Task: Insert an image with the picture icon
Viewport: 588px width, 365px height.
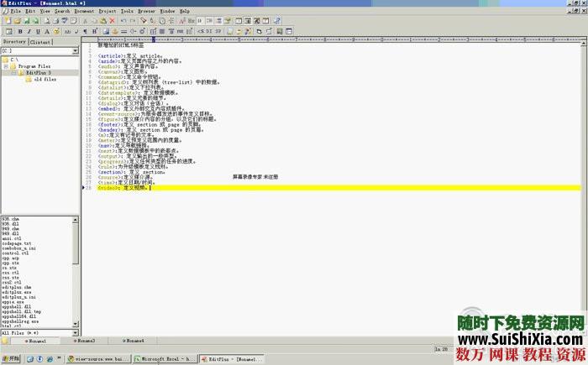Action: coord(106,32)
